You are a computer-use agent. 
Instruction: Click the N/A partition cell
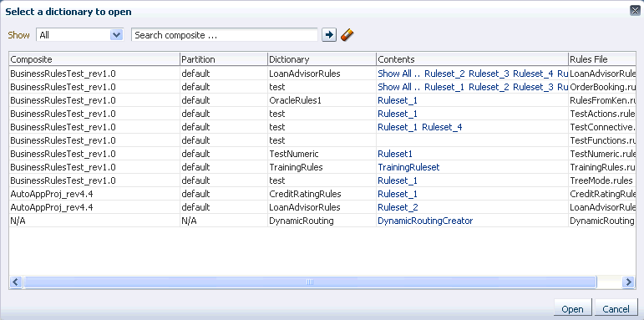coord(224,221)
